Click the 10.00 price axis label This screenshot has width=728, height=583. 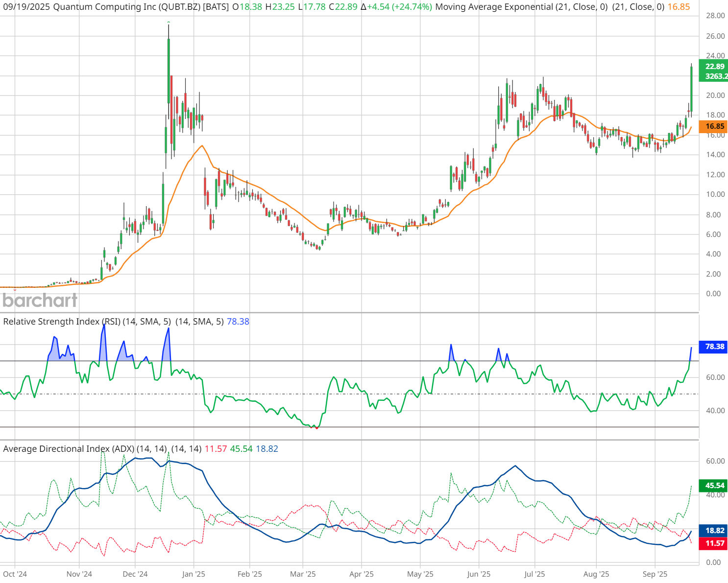715,194
